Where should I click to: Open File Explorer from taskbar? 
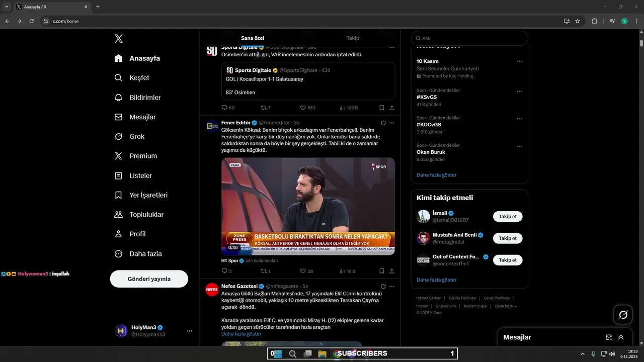[x=323, y=354]
